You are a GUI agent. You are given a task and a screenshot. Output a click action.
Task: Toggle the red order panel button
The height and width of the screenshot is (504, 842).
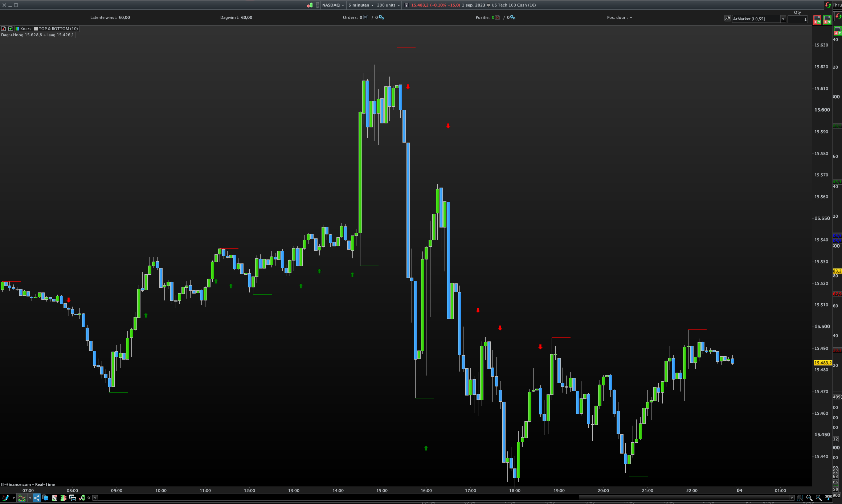[x=817, y=20]
